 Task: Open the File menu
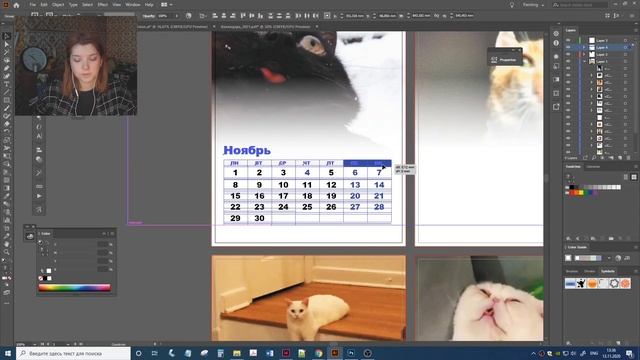33,5
